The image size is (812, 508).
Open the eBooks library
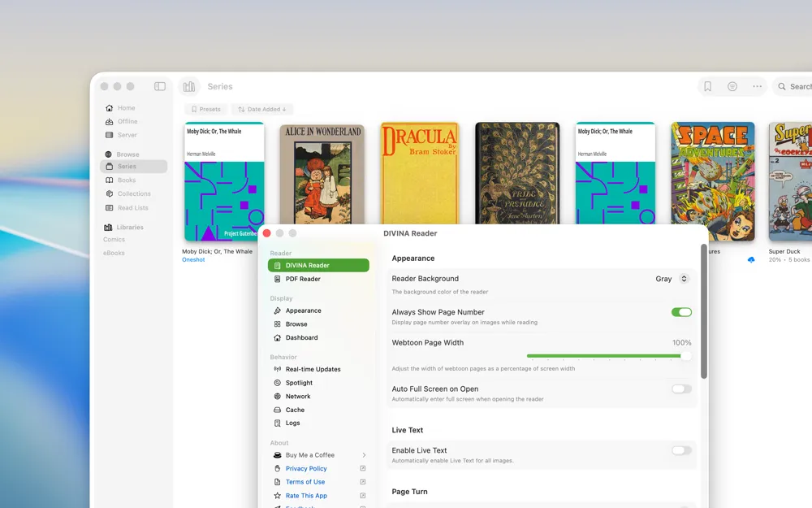pos(114,253)
